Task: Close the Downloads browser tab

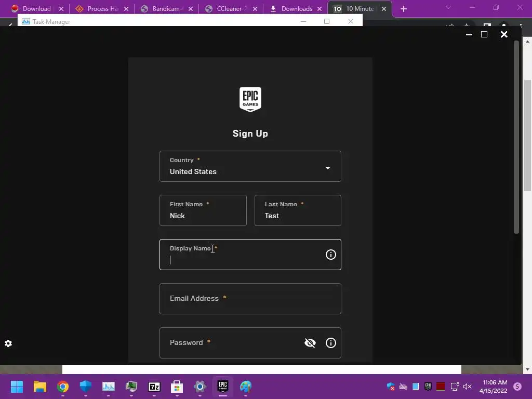Action: [x=320, y=9]
